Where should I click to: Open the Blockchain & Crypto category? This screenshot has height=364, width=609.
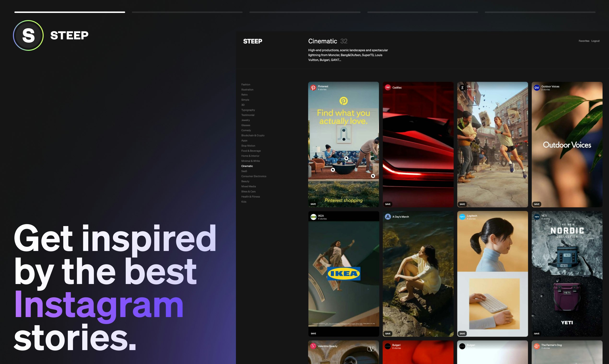pyautogui.click(x=253, y=135)
